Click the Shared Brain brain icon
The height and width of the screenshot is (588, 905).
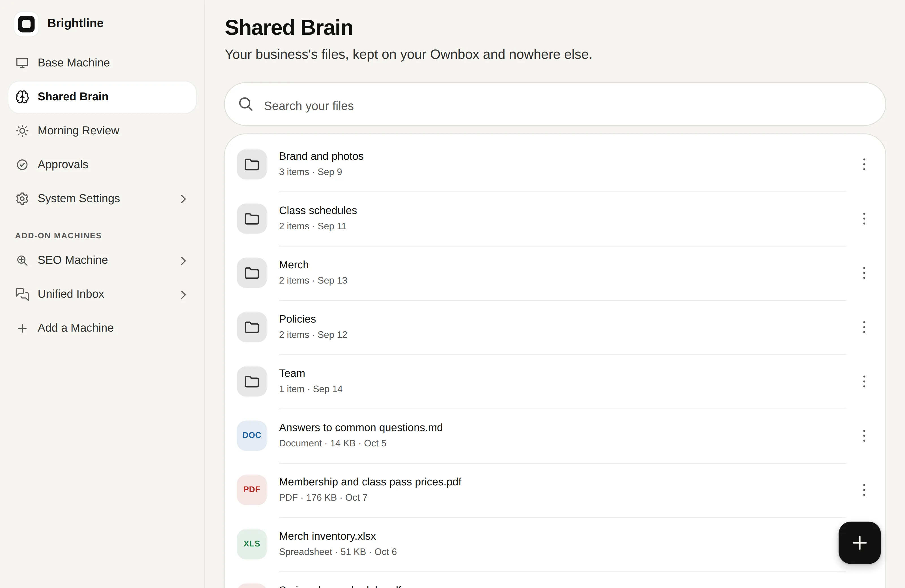coord(22,97)
